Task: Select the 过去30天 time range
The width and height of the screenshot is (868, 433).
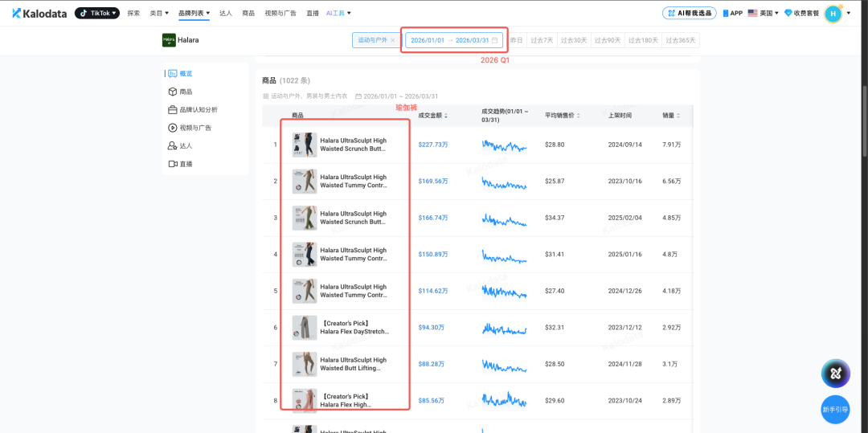Action: click(x=574, y=40)
